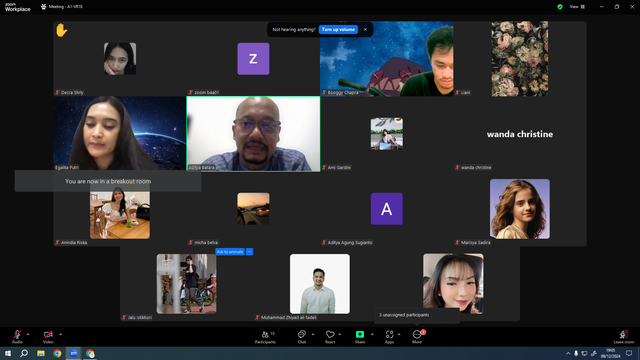Screen dimensions: 640x360
Task: Click the microphone icon in system tray
Action: pos(576,353)
